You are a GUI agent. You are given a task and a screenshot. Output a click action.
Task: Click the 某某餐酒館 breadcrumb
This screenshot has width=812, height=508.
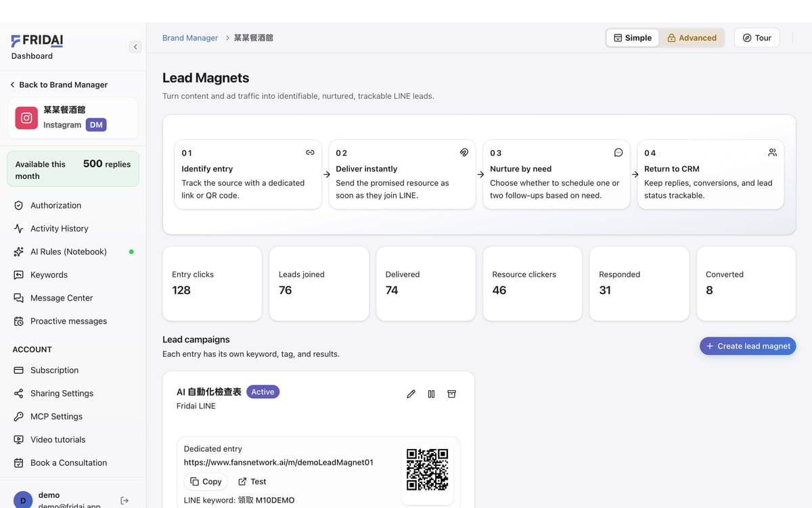click(254, 38)
